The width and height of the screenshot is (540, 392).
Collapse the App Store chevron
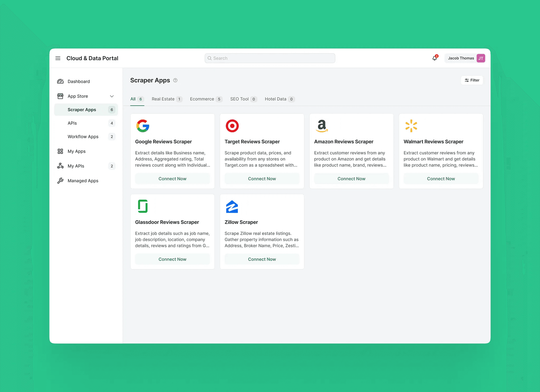click(112, 96)
